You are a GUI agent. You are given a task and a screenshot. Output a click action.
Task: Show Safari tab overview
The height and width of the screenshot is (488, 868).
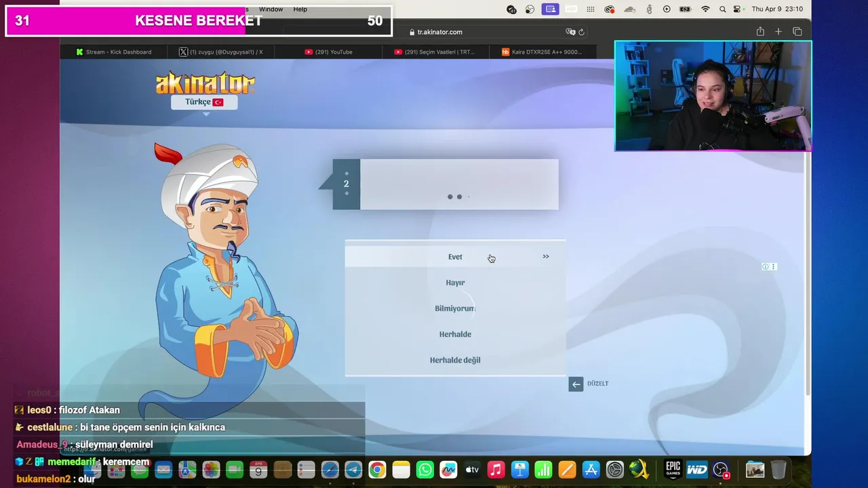(x=797, y=31)
